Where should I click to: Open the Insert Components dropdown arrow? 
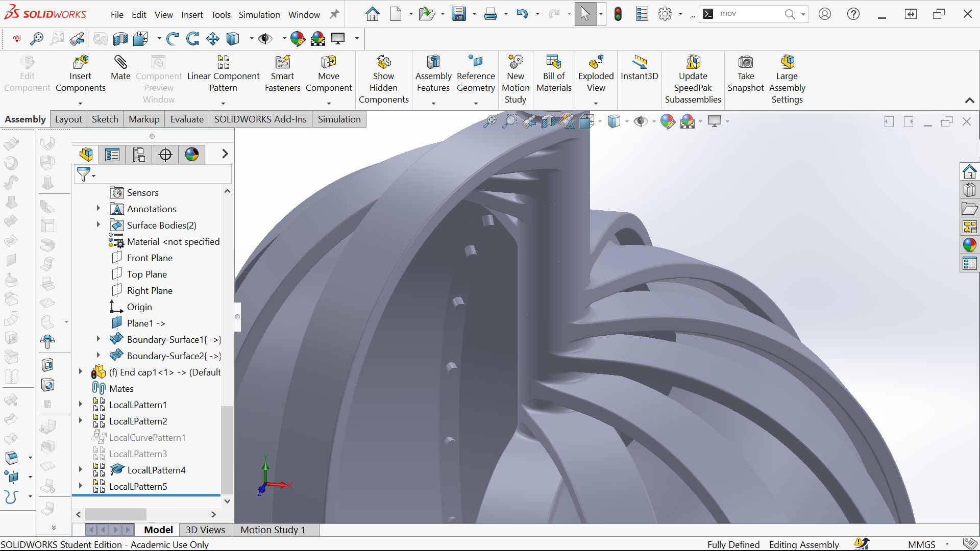coord(81,103)
